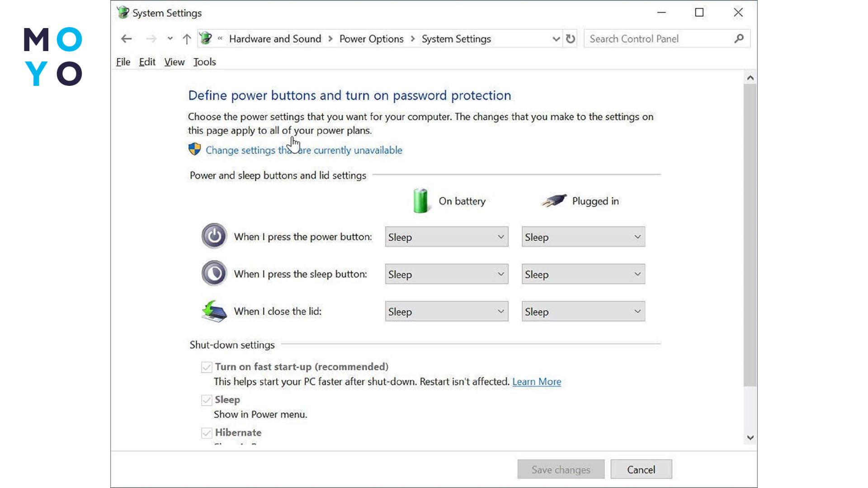This screenshot has width=868, height=488.
Task: Toggle the Hibernate checkbox
Action: tap(207, 433)
